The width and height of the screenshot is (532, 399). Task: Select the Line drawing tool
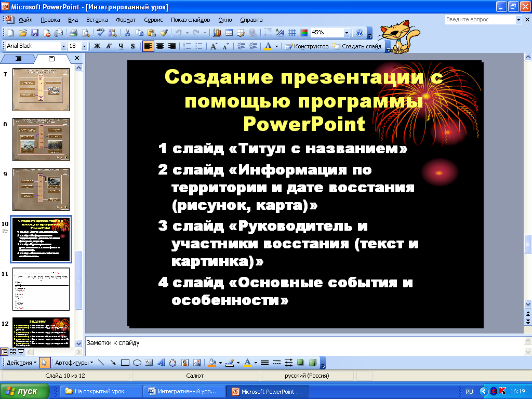click(x=101, y=363)
